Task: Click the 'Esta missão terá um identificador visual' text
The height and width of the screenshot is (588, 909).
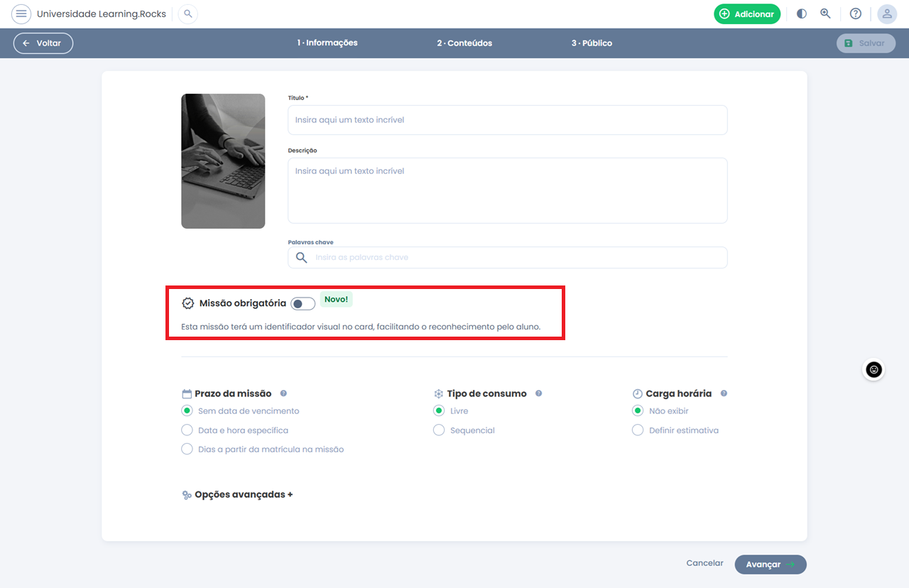Action: pos(361,327)
